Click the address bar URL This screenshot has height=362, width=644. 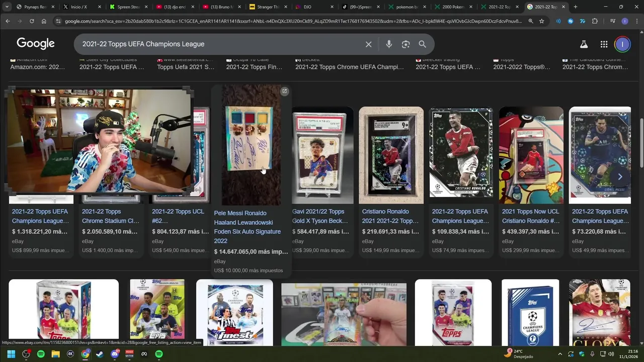point(293,21)
